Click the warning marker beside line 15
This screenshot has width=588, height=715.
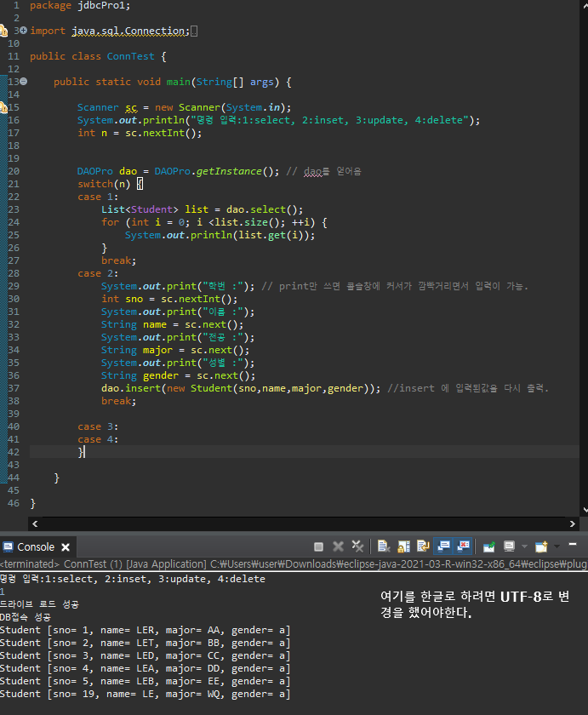(x=3, y=107)
